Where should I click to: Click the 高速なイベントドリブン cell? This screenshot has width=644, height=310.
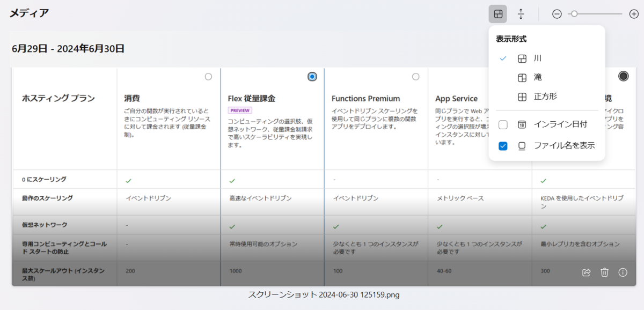(260, 198)
